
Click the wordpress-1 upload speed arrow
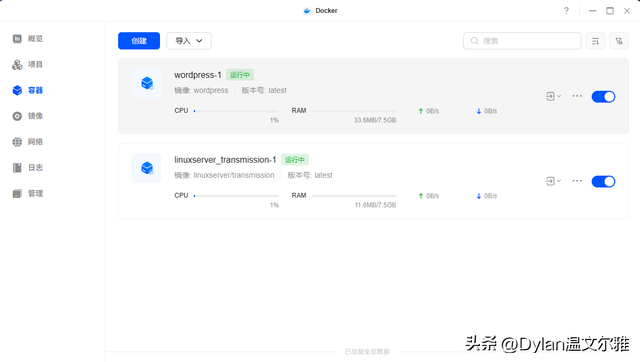click(x=421, y=111)
